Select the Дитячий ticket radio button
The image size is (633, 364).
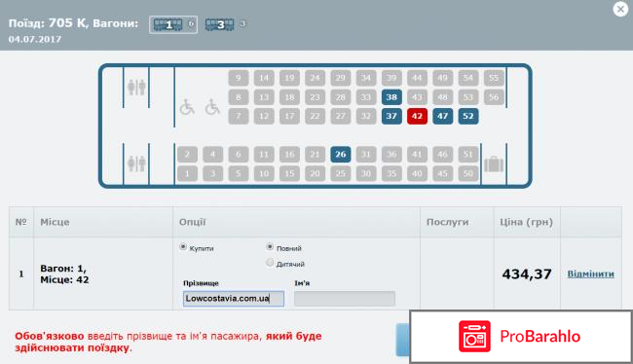coord(270,263)
